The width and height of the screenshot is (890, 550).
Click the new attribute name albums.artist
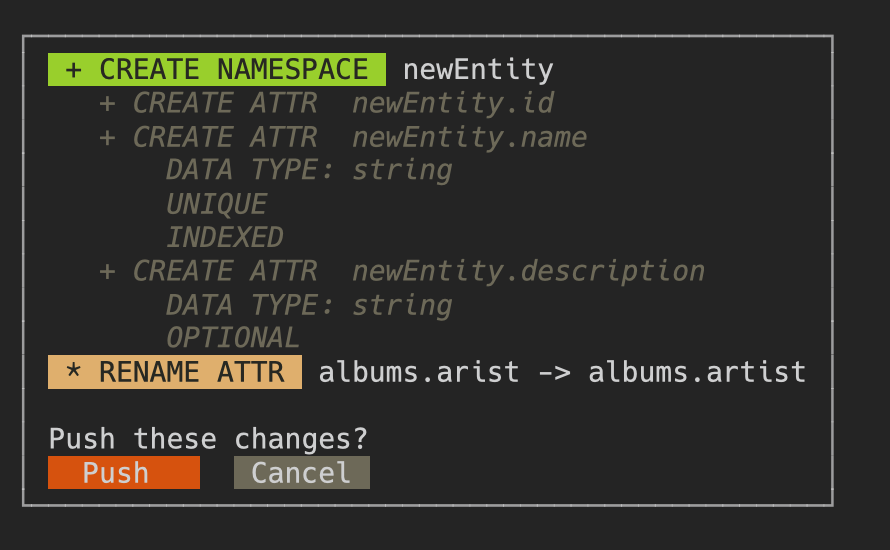coord(697,372)
